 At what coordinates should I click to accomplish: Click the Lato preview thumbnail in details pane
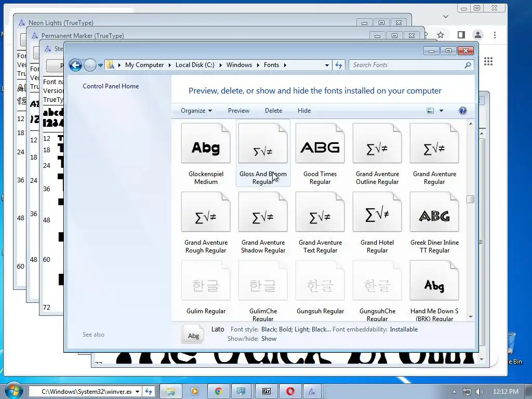(193, 334)
